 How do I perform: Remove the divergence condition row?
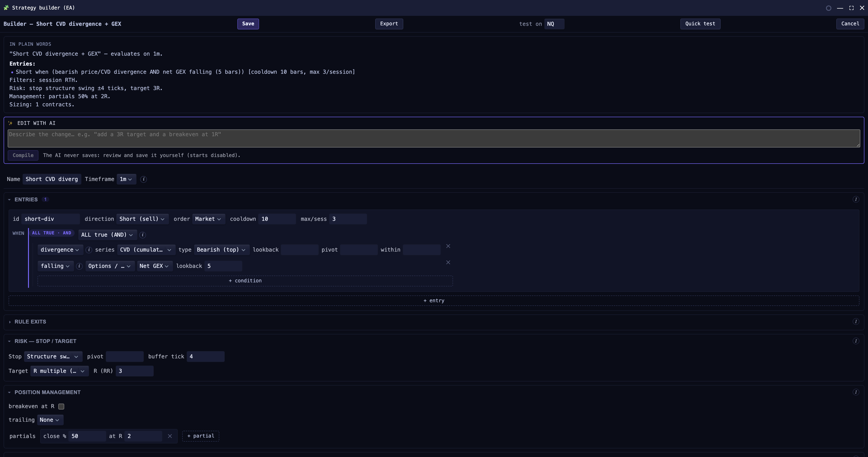[448, 246]
